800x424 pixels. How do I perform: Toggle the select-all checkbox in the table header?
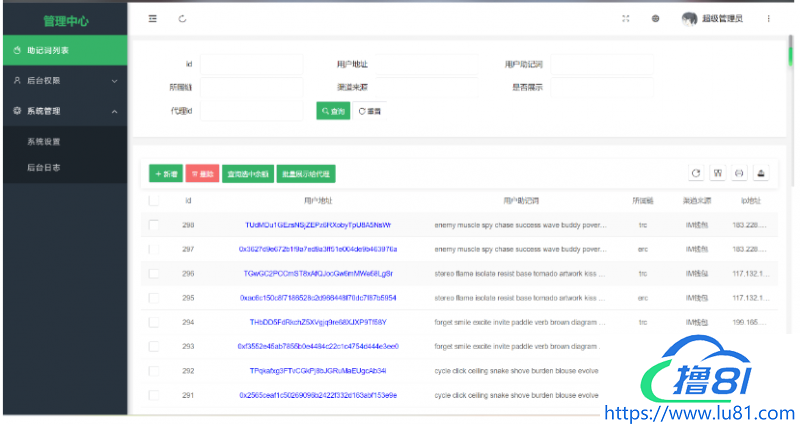tap(153, 200)
